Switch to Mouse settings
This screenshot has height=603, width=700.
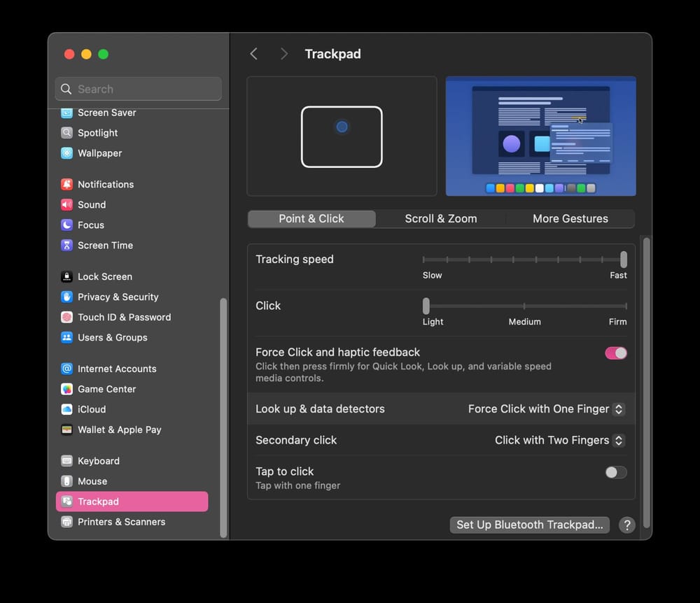[92, 481]
